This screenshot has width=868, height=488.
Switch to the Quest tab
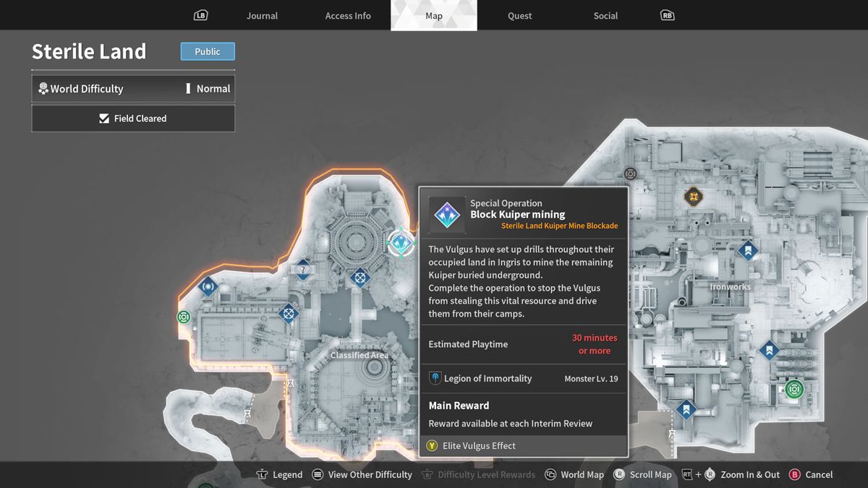[519, 15]
